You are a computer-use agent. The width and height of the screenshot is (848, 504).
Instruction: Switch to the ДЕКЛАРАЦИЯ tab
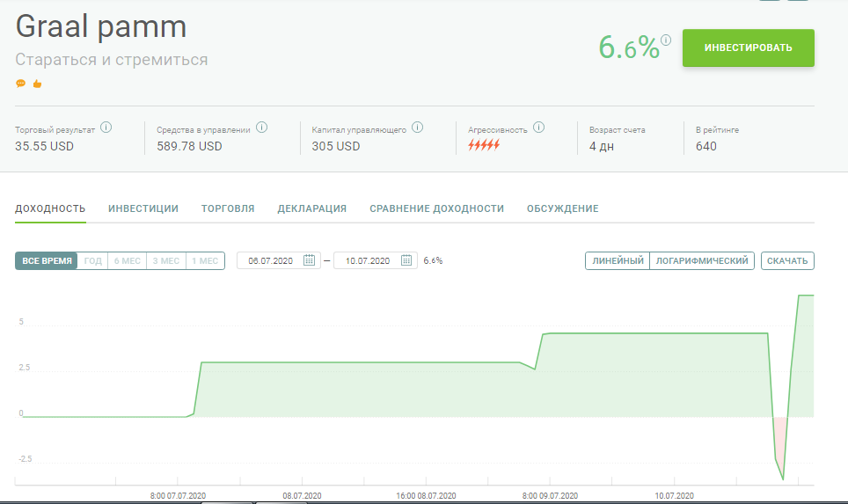pyautogui.click(x=312, y=208)
